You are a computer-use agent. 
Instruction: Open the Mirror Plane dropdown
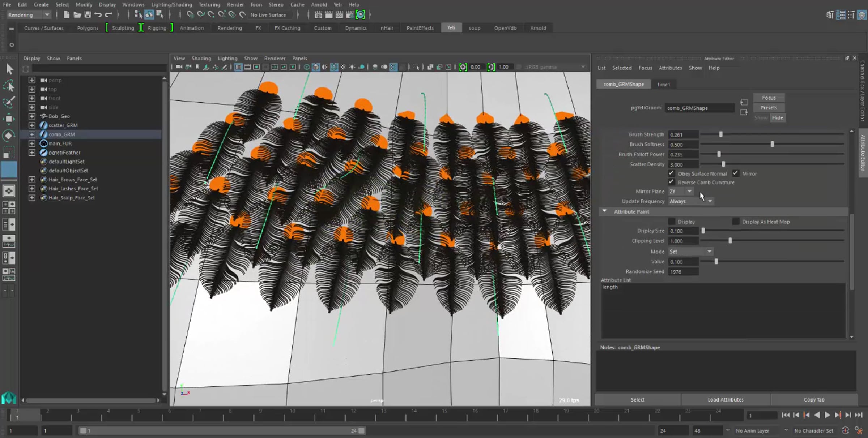(x=681, y=192)
